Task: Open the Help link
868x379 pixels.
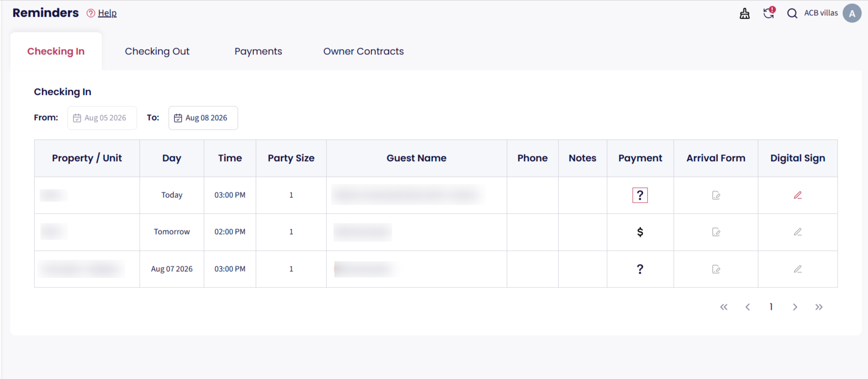Action: pyautogui.click(x=107, y=13)
